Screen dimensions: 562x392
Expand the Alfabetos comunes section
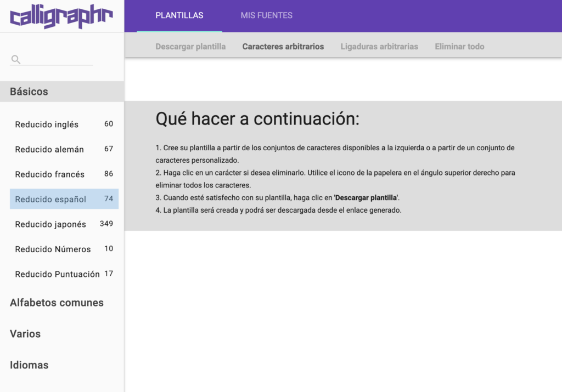[x=57, y=303]
